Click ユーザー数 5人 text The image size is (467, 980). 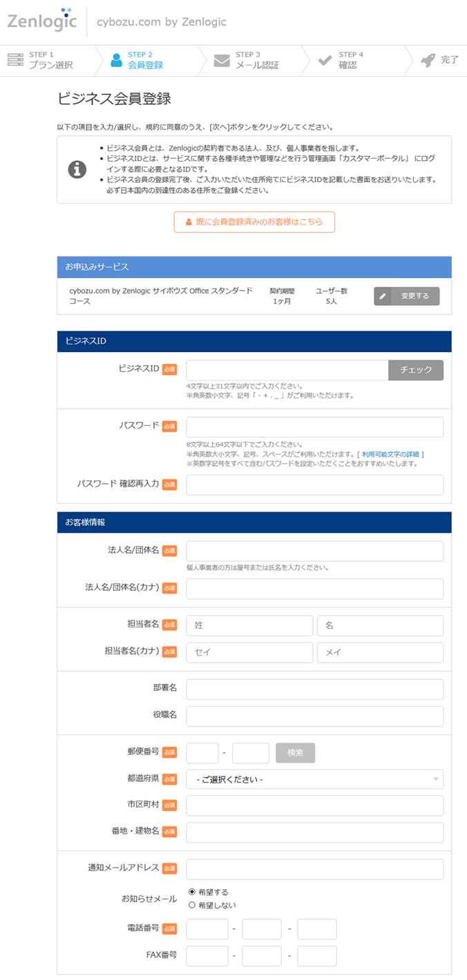[332, 296]
